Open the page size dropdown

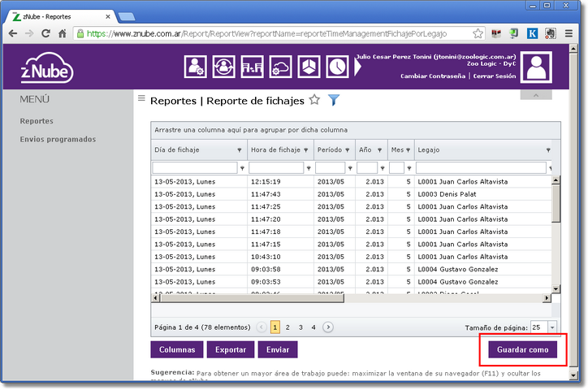[552, 327]
